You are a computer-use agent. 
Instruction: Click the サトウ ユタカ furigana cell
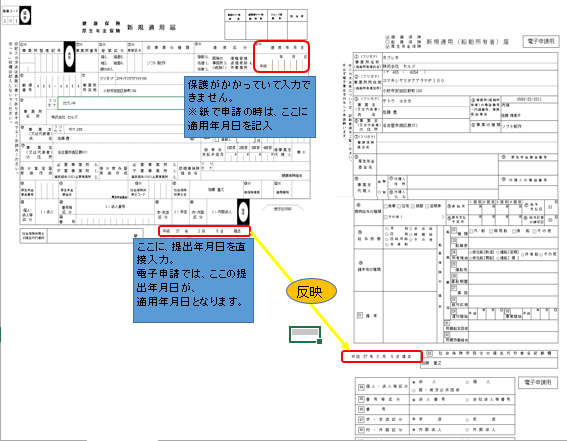pos(425,101)
